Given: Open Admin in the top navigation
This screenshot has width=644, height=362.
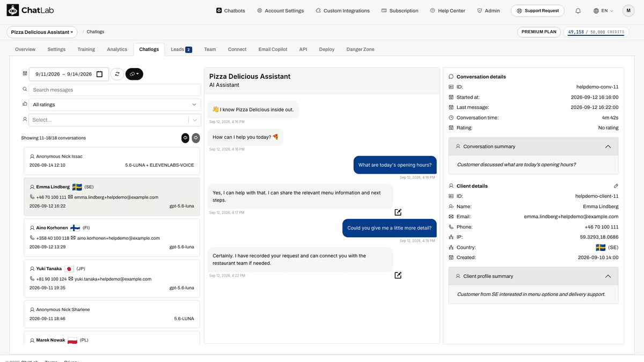Looking at the screenshot, I should point(488,11).
